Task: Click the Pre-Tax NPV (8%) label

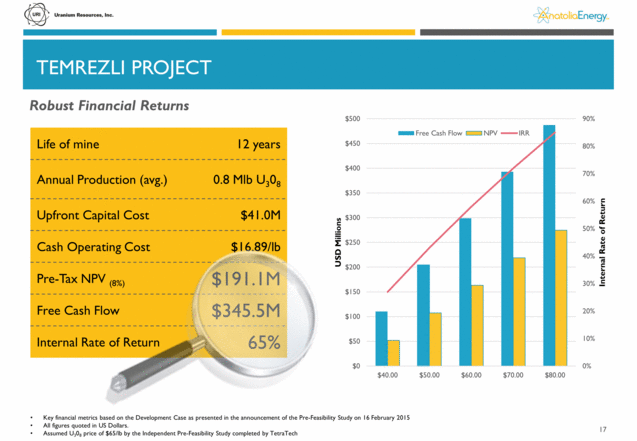Action: pyautogui.click(x=80, y=279)
